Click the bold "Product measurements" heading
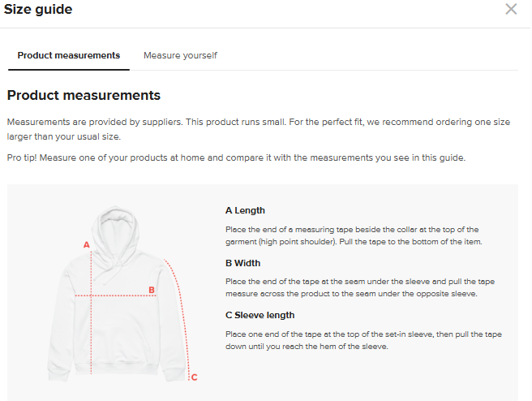 pos(84,96)
